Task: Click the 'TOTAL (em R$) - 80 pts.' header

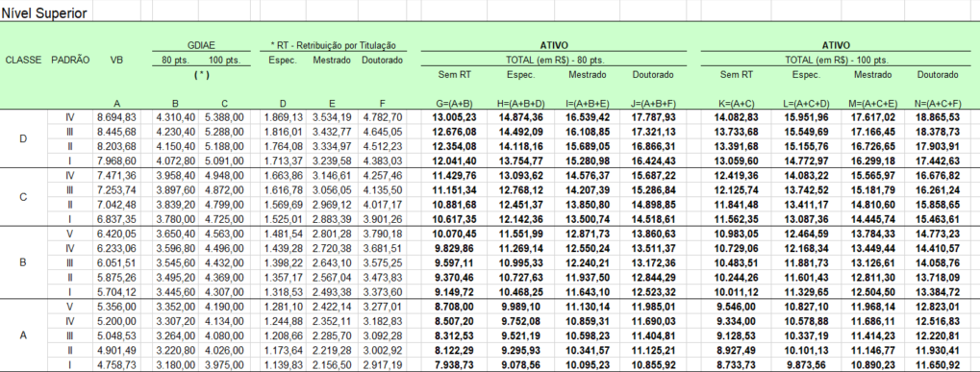Action: (x=554, y=61)
